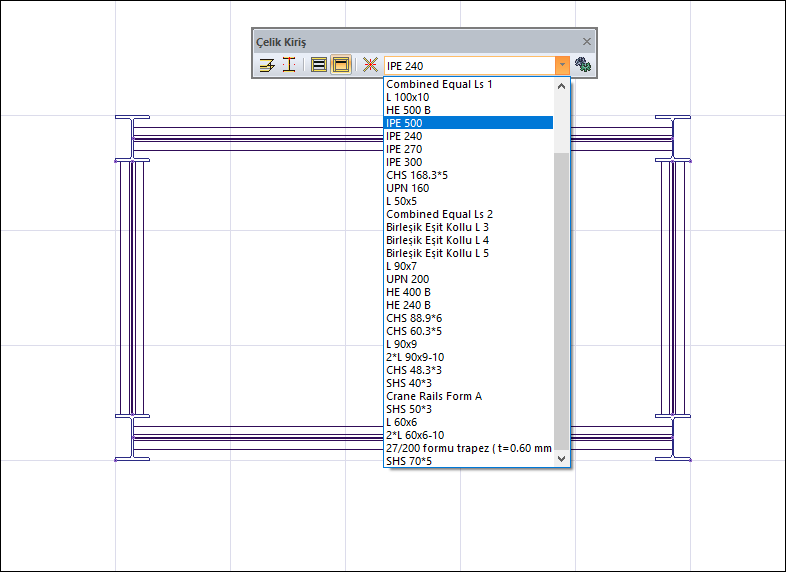The width and height of the screenshot is (786, 572).
Task: Close the Çelik Kiriş toolbar panel
Action: 587,42
